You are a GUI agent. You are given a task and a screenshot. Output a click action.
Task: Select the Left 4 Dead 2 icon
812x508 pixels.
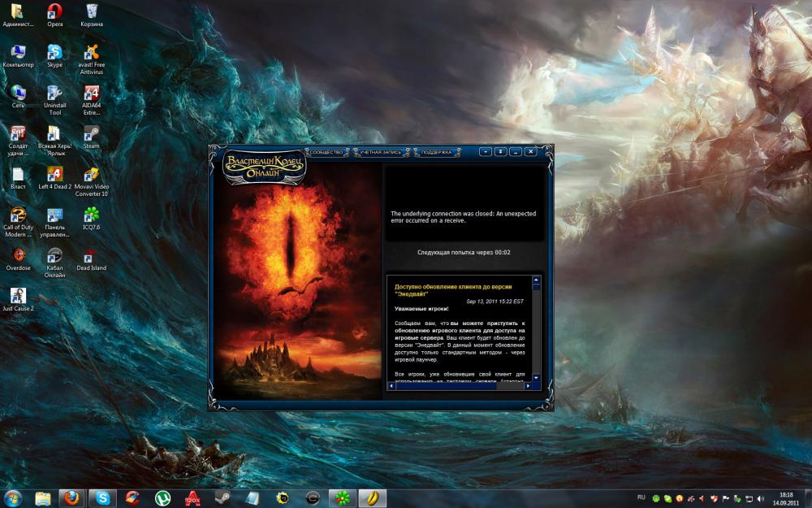(55, 178)
